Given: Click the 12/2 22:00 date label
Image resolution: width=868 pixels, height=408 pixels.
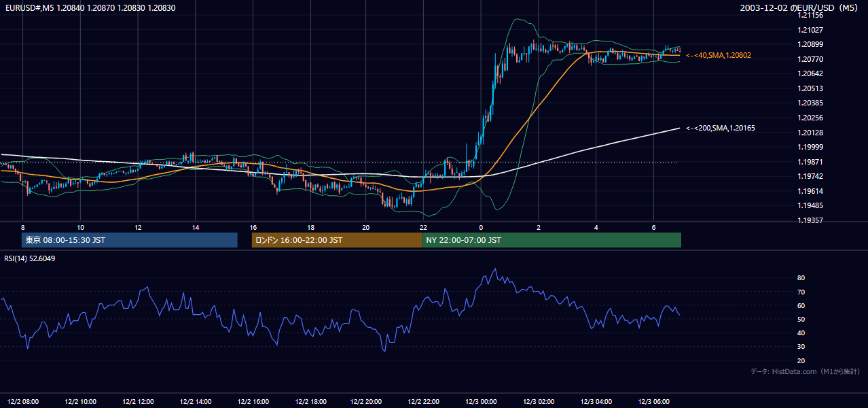Looking at the screenshot, I should 423,401.
